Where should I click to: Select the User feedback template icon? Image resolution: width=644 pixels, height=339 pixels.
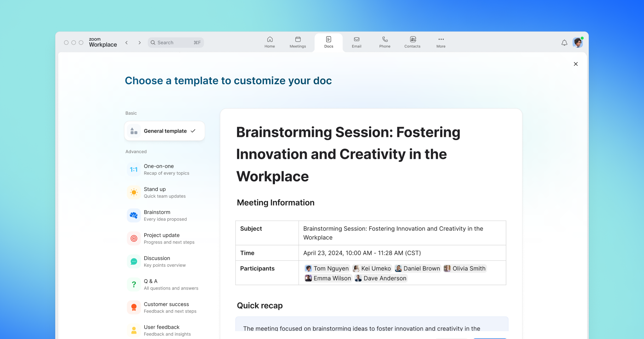[133, 330]
